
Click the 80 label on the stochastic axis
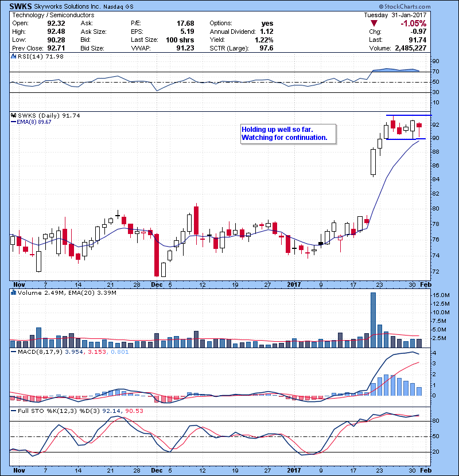[x=435, y=421]
